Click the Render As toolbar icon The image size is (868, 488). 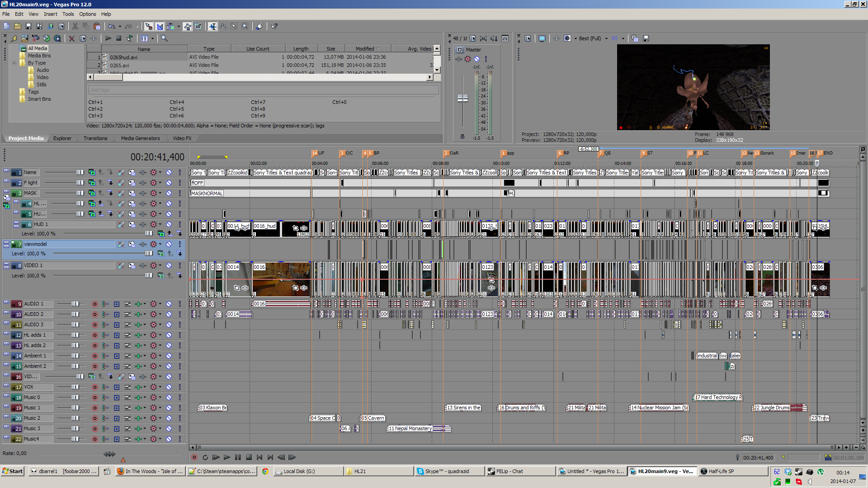(50, 27)
